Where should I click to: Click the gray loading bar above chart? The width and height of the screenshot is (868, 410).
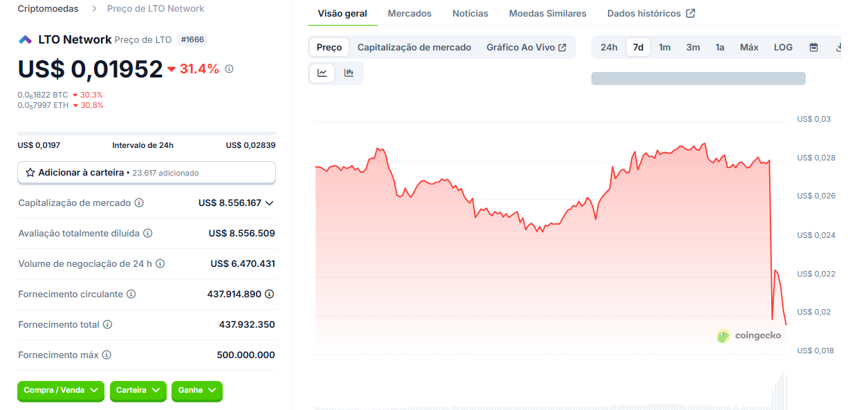[699, 78]
